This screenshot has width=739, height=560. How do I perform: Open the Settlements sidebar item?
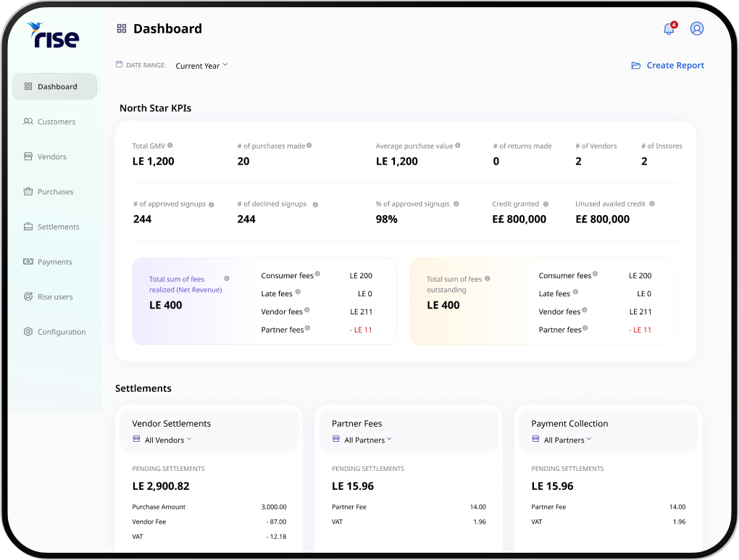58,227
